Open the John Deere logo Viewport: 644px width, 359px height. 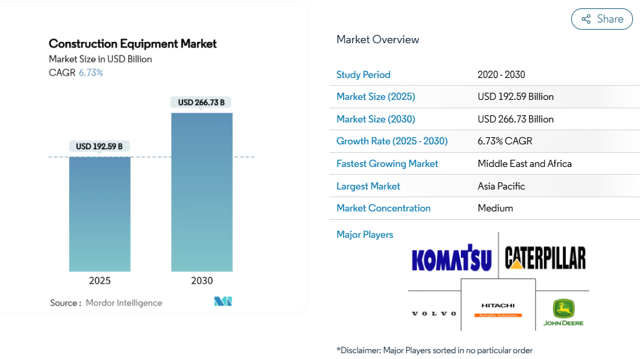click(563, 313)
